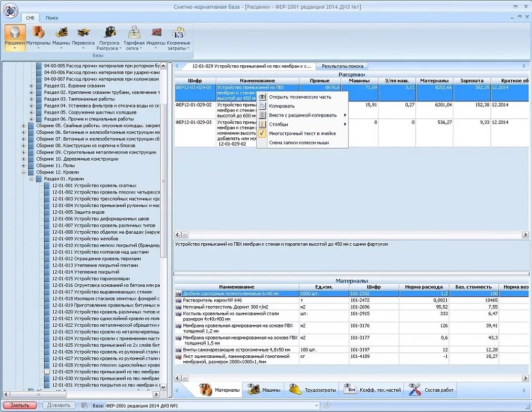Expand Сборник 10. Деревянные конструкции
This screenshot has width=532, height=412.
(x=23, y=159)
